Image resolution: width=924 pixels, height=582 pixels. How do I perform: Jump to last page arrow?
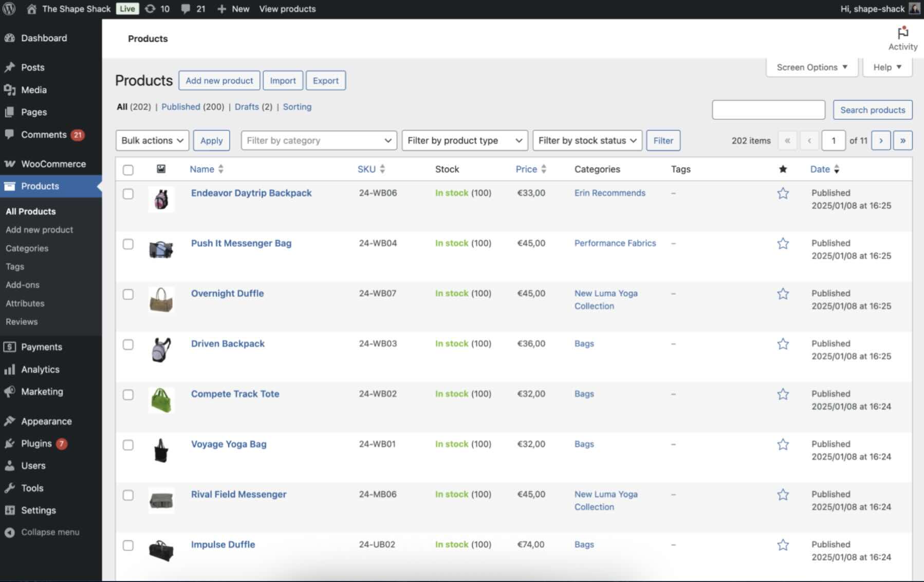coord(903,140)
